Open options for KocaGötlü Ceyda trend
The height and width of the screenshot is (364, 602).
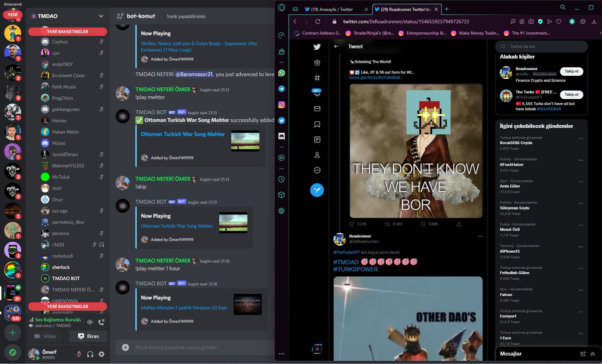pos(581,138)
